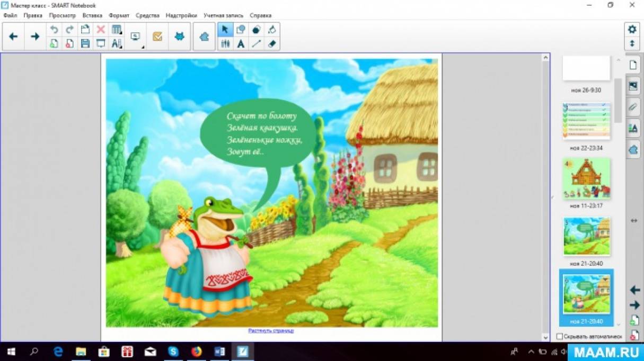644x361 pixels.
Task: Select the Eraser tool
Action: [x=272, y=43]
